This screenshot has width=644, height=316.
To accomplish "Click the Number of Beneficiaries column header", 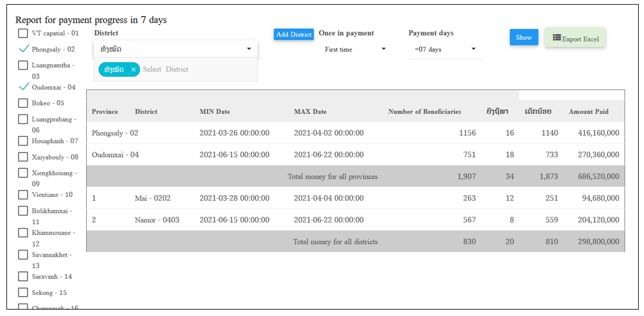I will pyautogui.click(x=425, y=112).
